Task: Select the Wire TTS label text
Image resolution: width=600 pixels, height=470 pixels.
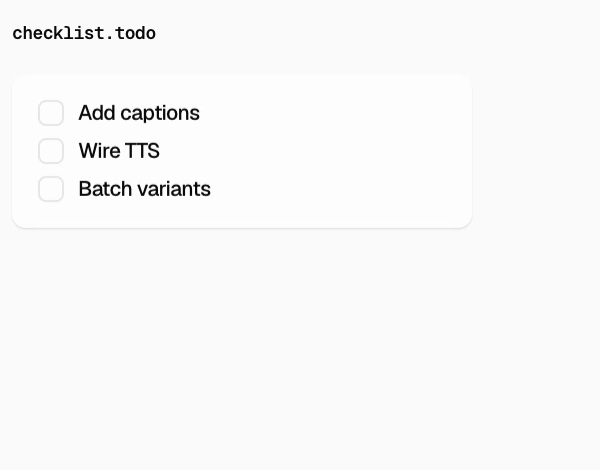Action: [x=119, y=151]
